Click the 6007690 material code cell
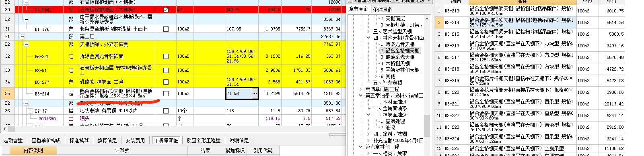Image resolution: width=644 pixels, height=156 pixels. coord(47,119)
